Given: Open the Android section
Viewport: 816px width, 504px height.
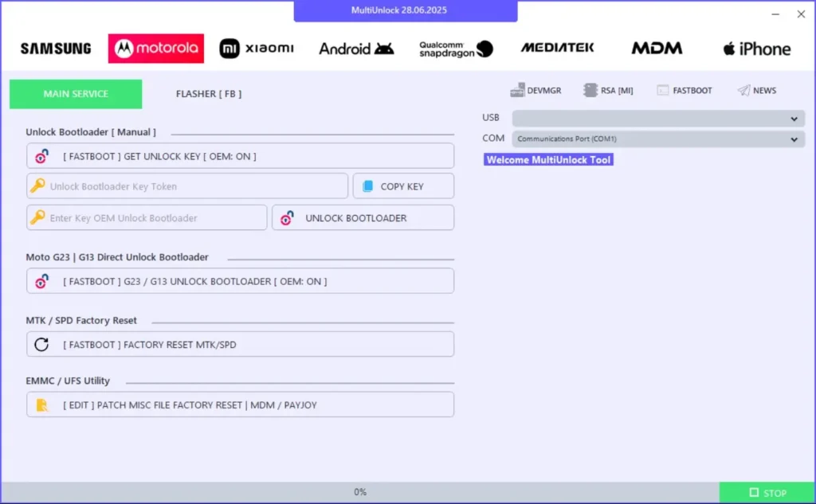Looking at the screenshot, I should (x=356, y=49).
